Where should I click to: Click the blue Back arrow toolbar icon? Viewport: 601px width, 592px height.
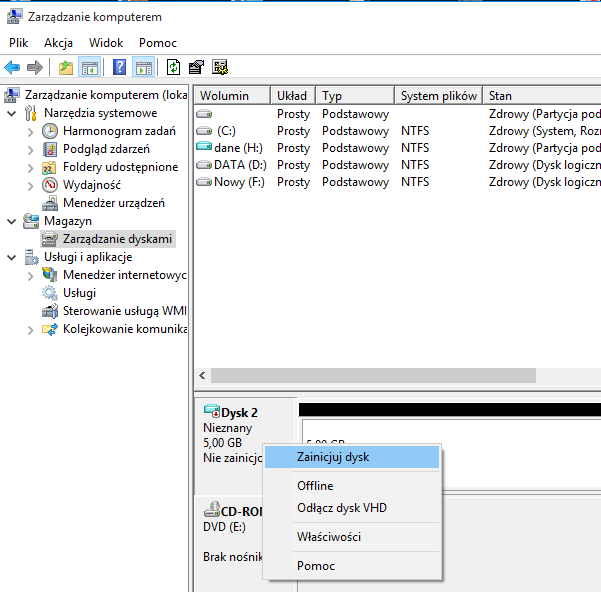12,67
